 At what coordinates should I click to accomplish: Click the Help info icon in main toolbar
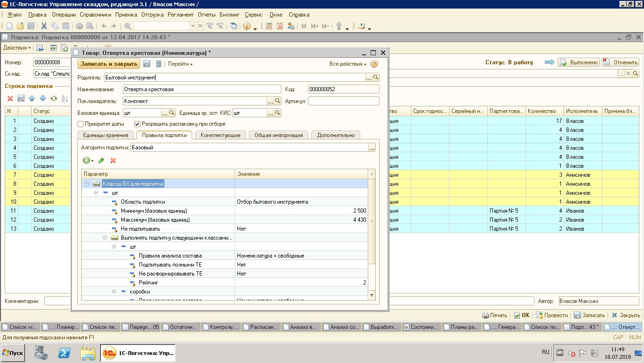[x=247, y=26]
